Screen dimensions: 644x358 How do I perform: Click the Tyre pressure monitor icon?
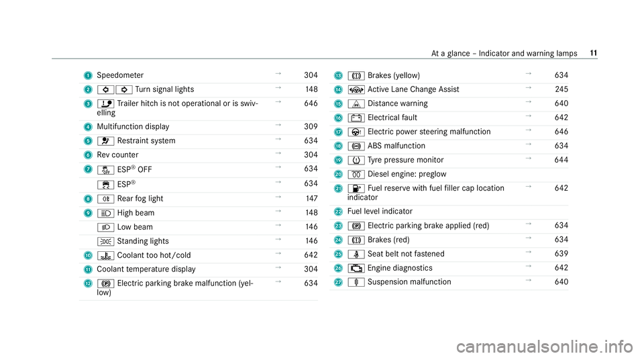coord(356,161)
